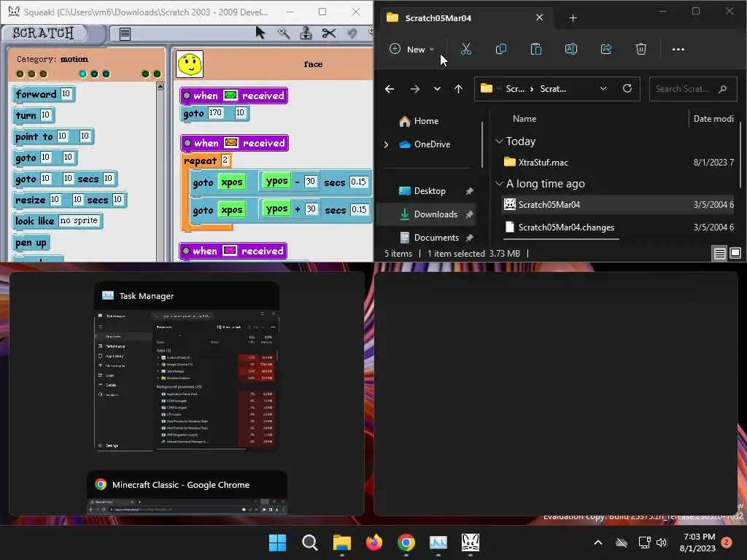Open the look like no sprite field
The image size is (747, 560).
coord(79,220)
